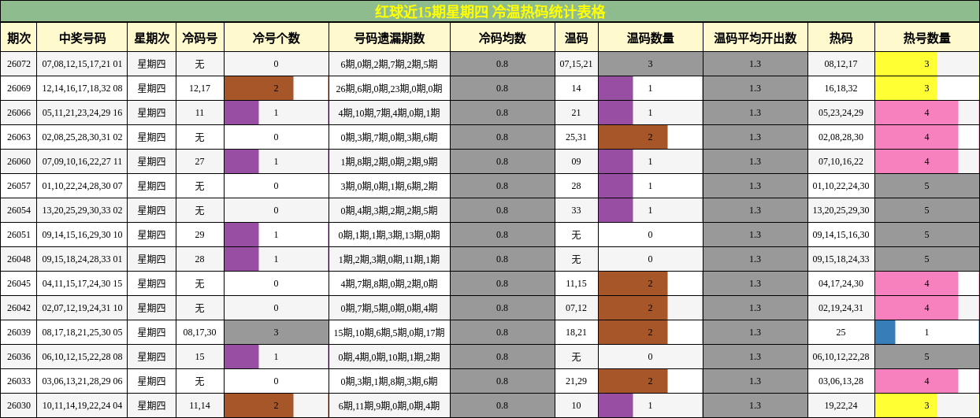Select hot code cell 16,18,32
The height and width of the screenshot is (418, 980).
click(x=841, y=88)
